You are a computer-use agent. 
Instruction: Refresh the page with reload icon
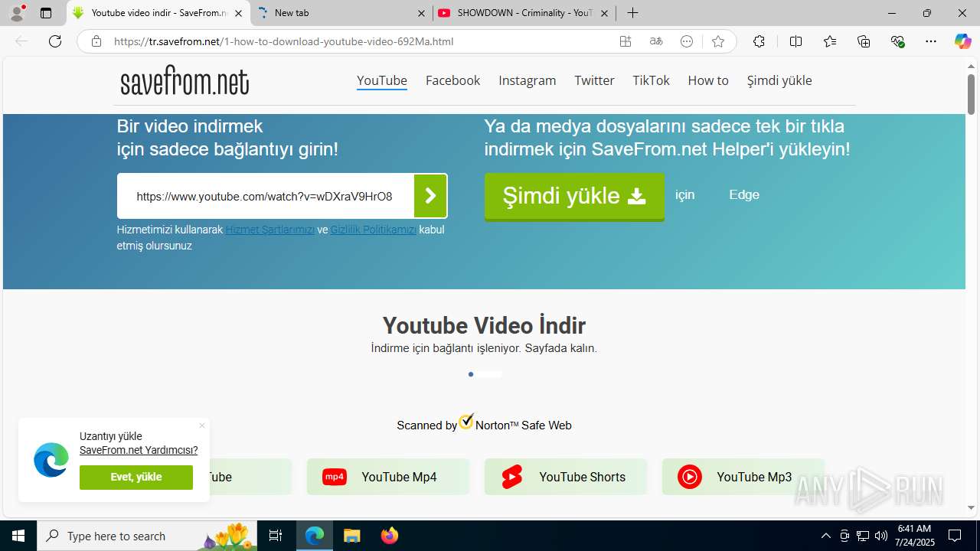(55, 41)
